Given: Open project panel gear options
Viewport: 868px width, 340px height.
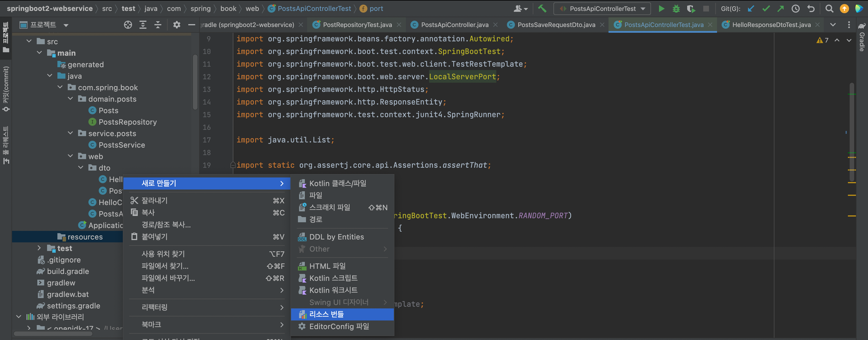Looking at the screenshot, I should point(177,25).
